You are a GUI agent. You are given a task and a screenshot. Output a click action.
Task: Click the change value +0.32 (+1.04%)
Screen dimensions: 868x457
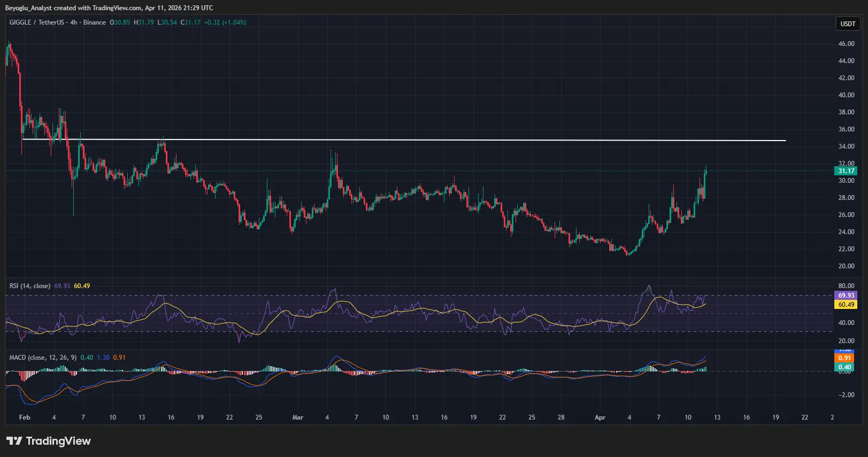click(225, 22)
